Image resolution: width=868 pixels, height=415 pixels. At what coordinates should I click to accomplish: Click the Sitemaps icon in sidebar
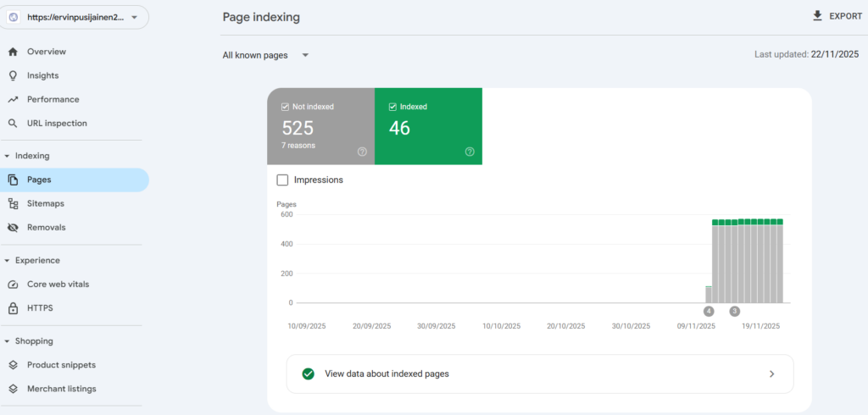point(13,203)
